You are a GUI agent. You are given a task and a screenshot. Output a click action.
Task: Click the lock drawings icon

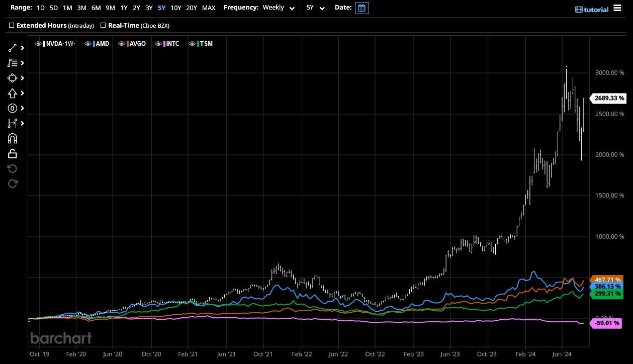pos(13,153)
